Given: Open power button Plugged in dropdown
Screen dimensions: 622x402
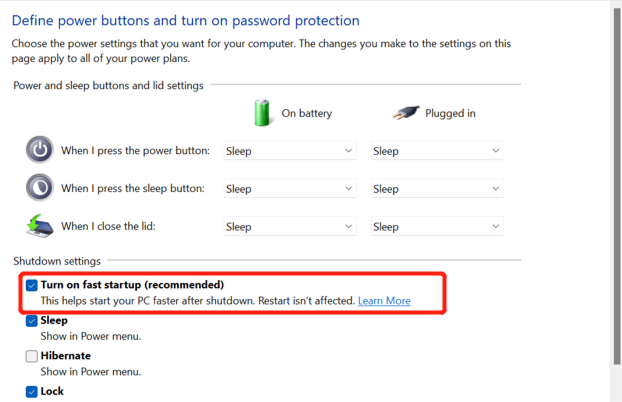Looking at the screenshot, I should click(x=436, y=151).
